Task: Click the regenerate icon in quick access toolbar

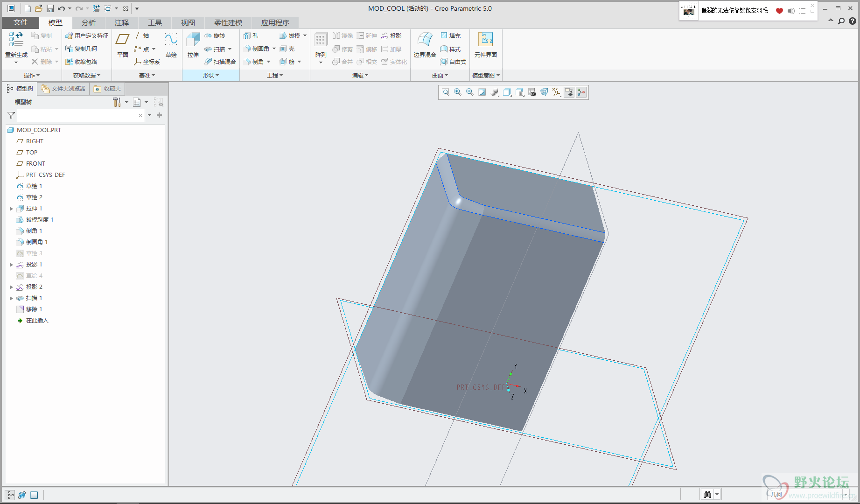Action: pos(96,8)
